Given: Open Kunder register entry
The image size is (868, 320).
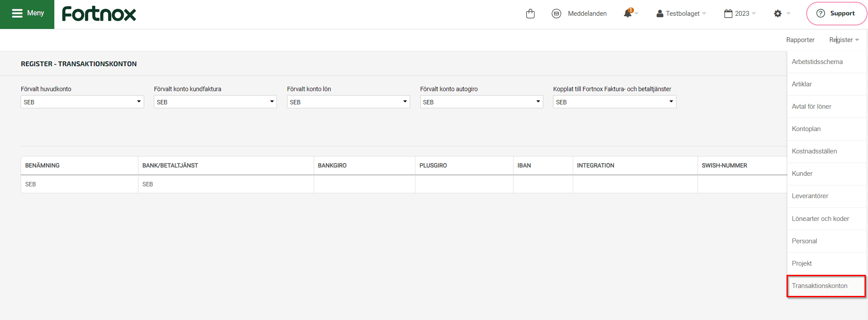Looking at the screenshot, I should click(x=826, y=174).
